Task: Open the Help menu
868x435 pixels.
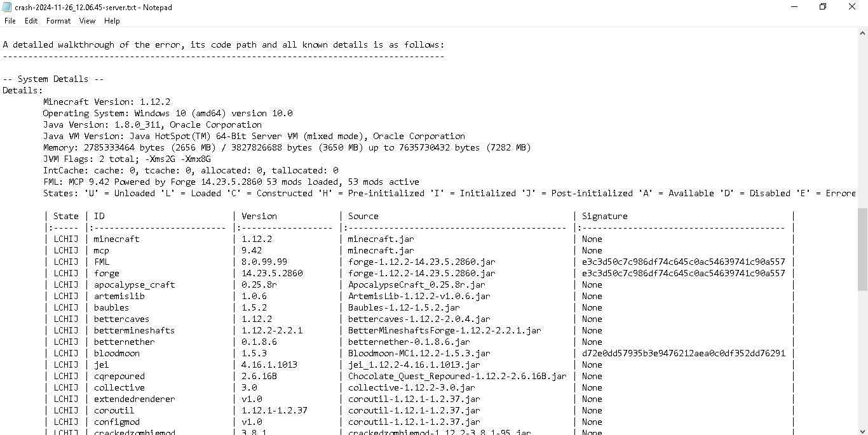Action: [112, 21]
